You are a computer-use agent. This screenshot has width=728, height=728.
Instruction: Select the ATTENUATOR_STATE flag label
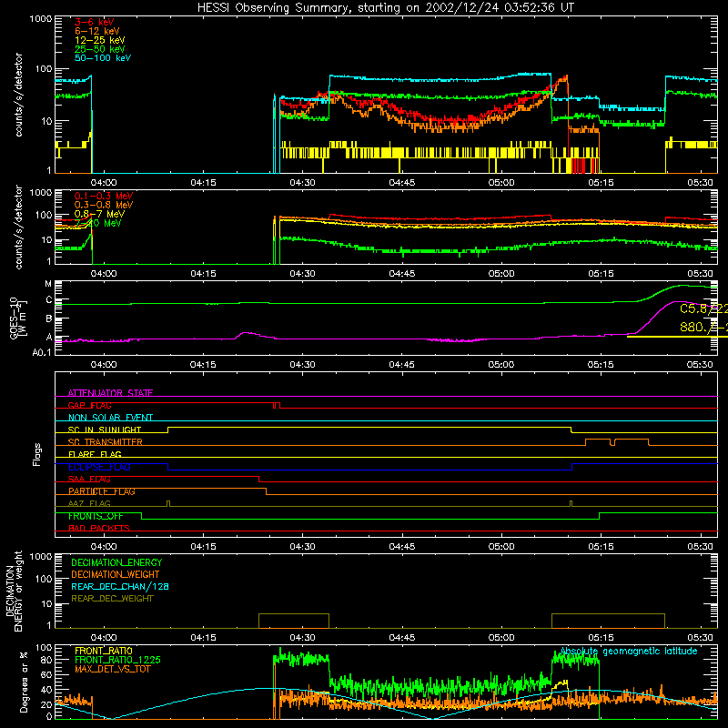pos(110,393)
